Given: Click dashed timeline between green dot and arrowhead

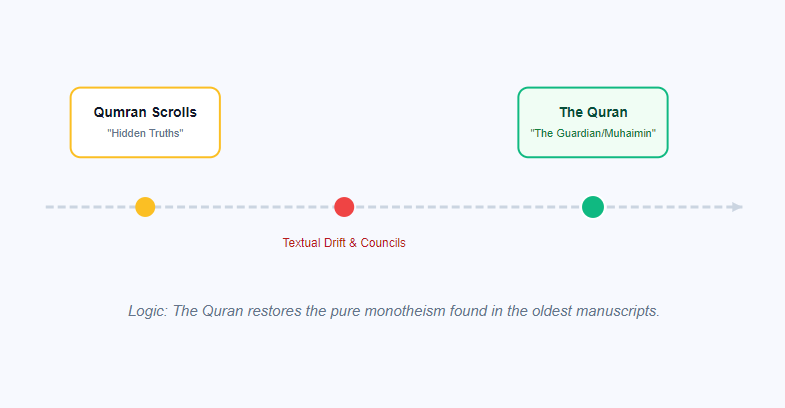Looking at the screenshot, I should pyautogui.click(x=665, y=207).
